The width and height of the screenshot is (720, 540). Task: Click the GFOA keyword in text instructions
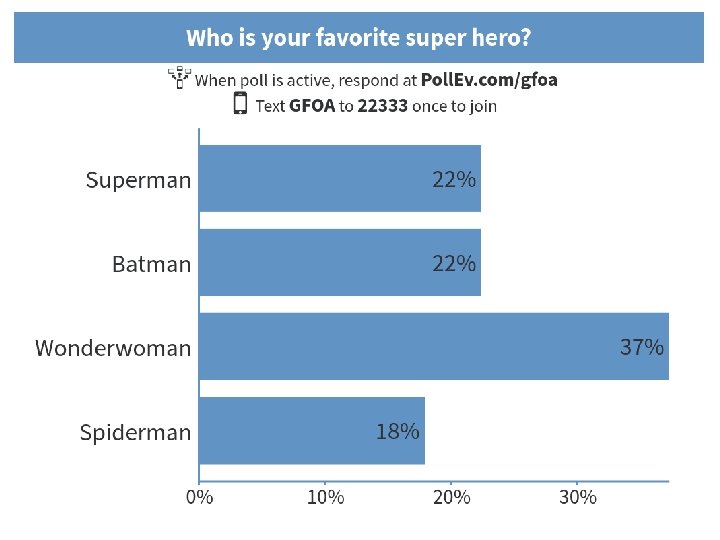[x=312, y=106]
